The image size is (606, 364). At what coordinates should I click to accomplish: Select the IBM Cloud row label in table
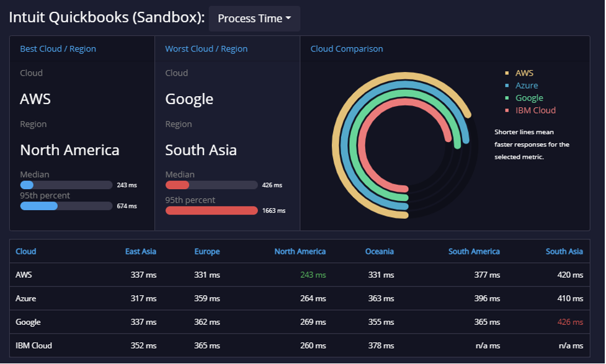point(33,345)
